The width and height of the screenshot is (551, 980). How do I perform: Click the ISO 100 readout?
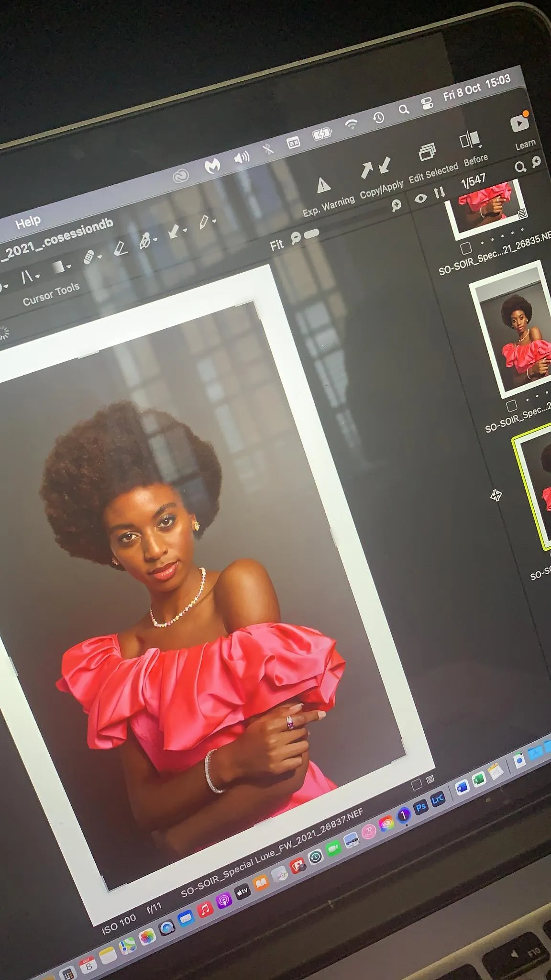click(x=119, y=924)
